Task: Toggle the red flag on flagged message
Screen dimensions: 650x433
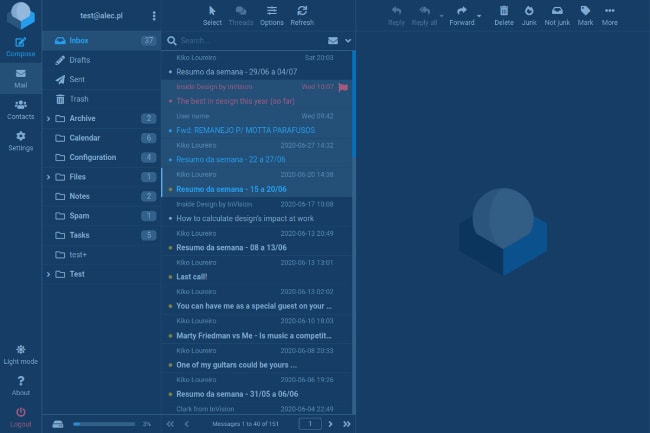Action: pyautogui.click(x=343, y=87)
